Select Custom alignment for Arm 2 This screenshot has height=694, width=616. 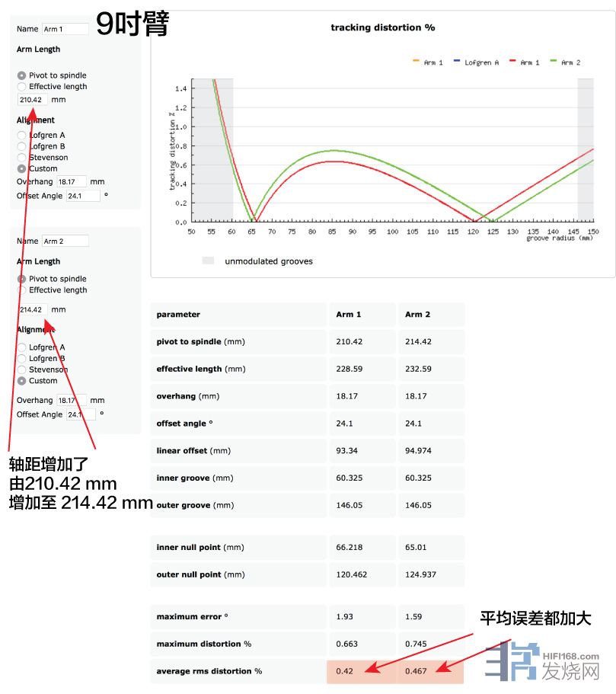(21, 381)
